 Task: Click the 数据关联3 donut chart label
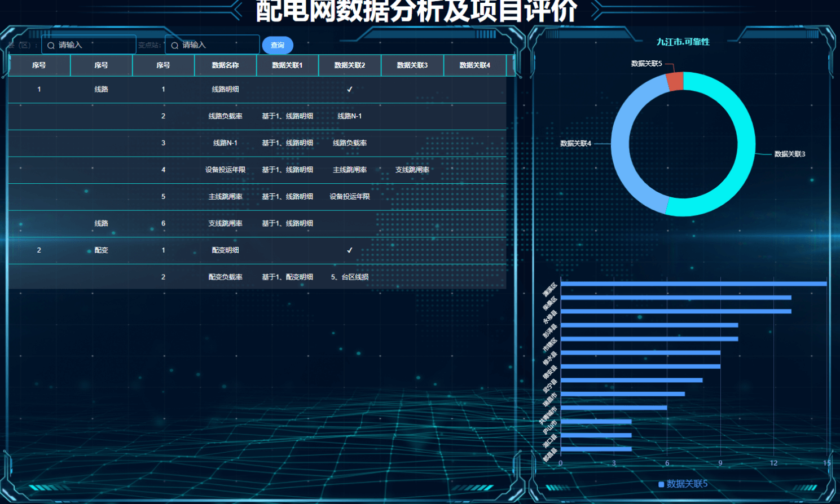point(789,154)
